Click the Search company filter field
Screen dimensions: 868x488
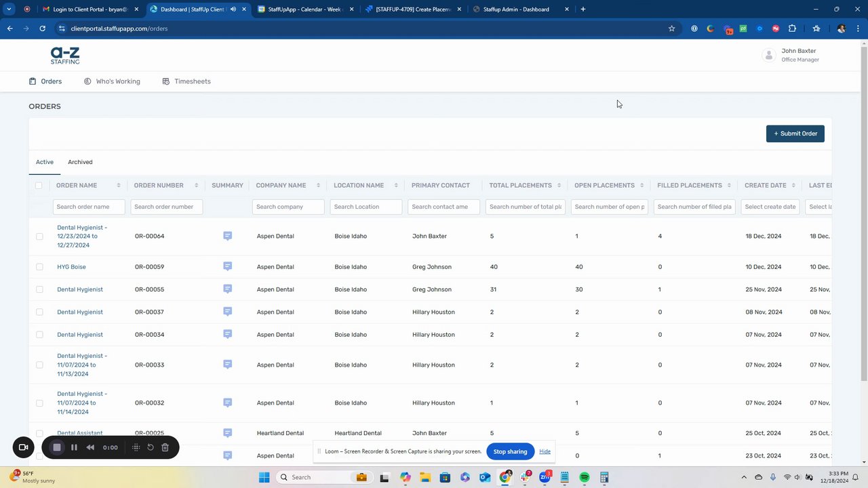(x=288, y=207)
